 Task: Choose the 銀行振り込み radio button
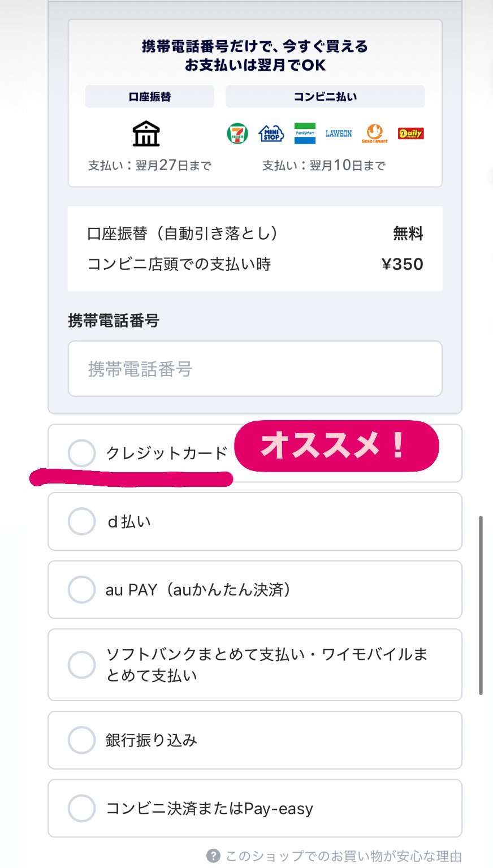point(82,740)
